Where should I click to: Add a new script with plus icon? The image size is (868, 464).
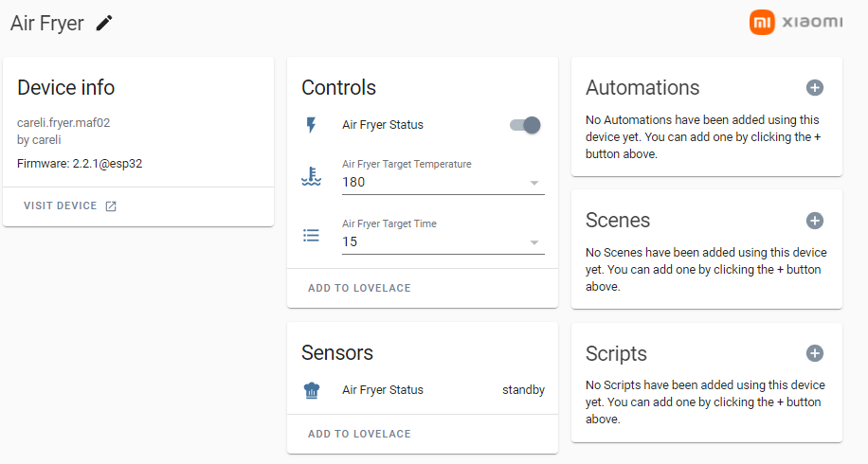(814, 353)
